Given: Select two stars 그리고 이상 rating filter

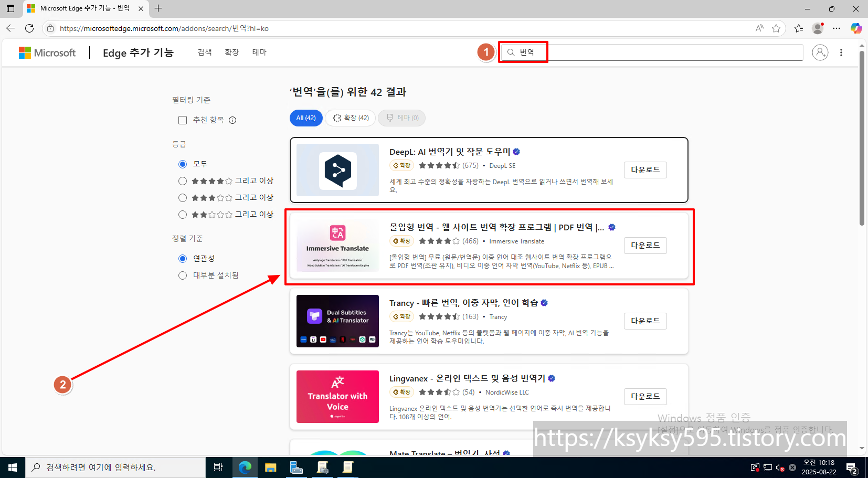Looking at the screenshot, I should (183, 215).
